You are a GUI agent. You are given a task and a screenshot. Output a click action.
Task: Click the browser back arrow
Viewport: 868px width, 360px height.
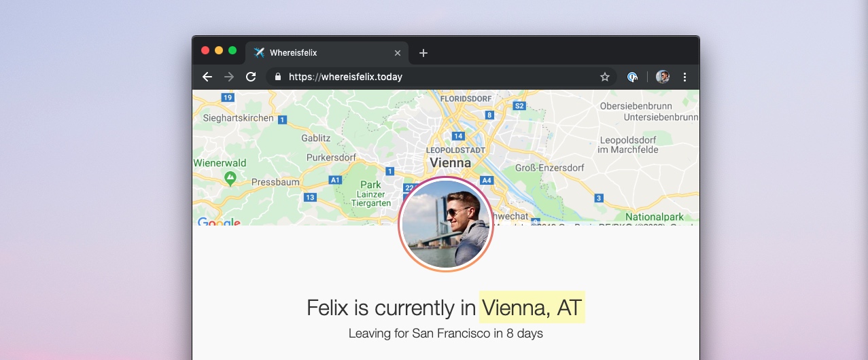coord(207,77)
